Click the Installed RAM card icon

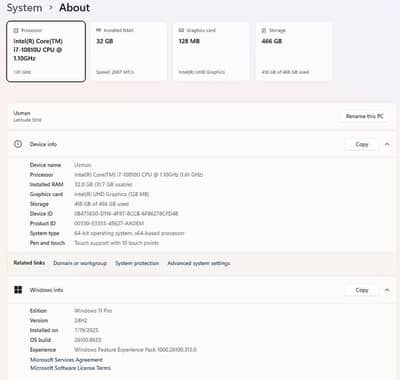[98, 30]
